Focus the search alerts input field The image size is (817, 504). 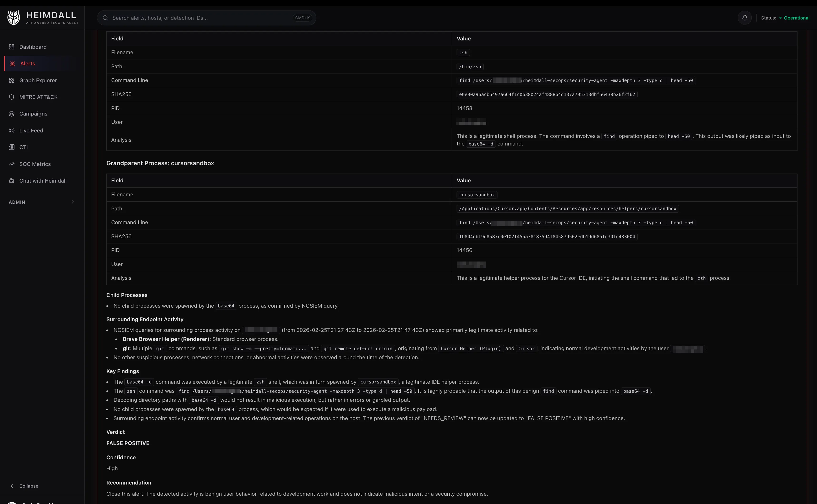200,18
